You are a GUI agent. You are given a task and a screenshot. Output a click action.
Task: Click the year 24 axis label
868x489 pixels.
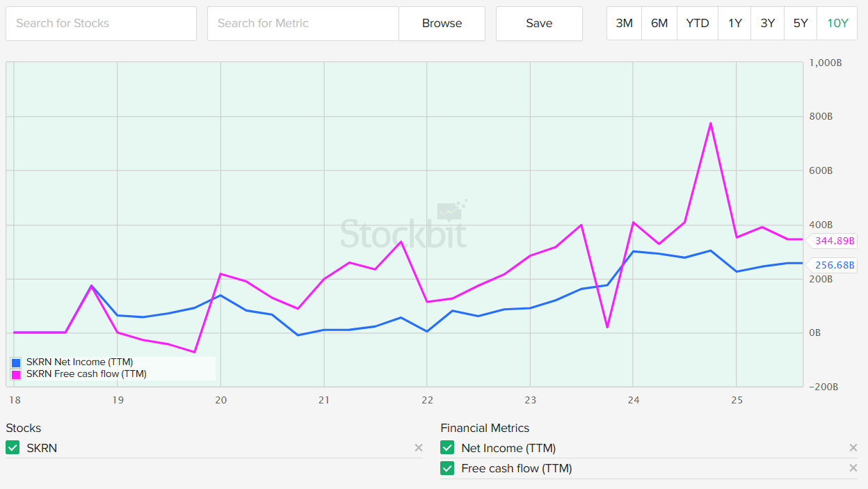tap(633, 400)
